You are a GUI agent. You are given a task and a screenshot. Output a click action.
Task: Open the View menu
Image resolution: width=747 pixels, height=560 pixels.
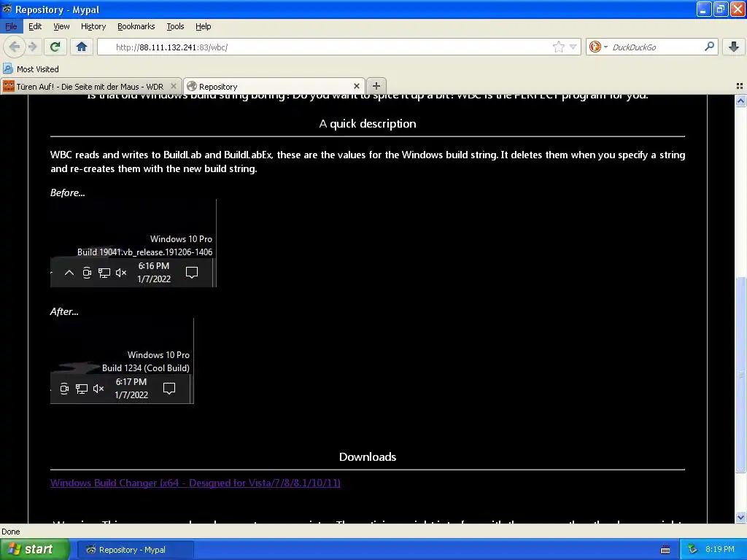point(61,26)
